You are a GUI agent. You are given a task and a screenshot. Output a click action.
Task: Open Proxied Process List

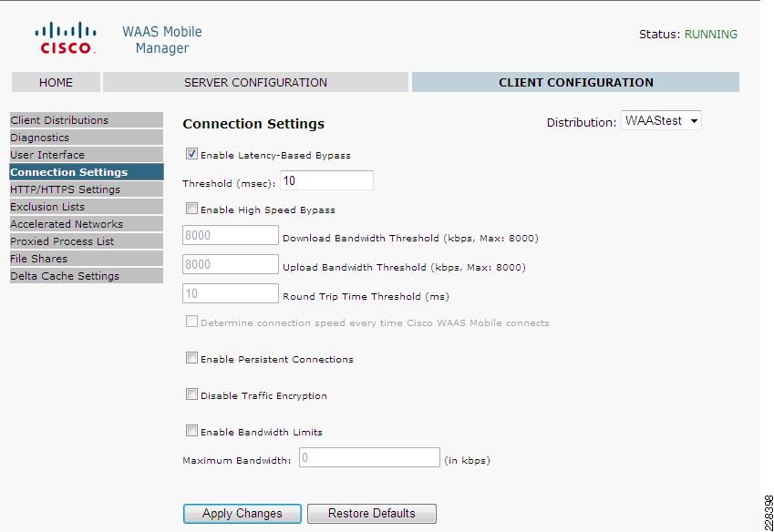pyautogui.click(x=87, y=241)
